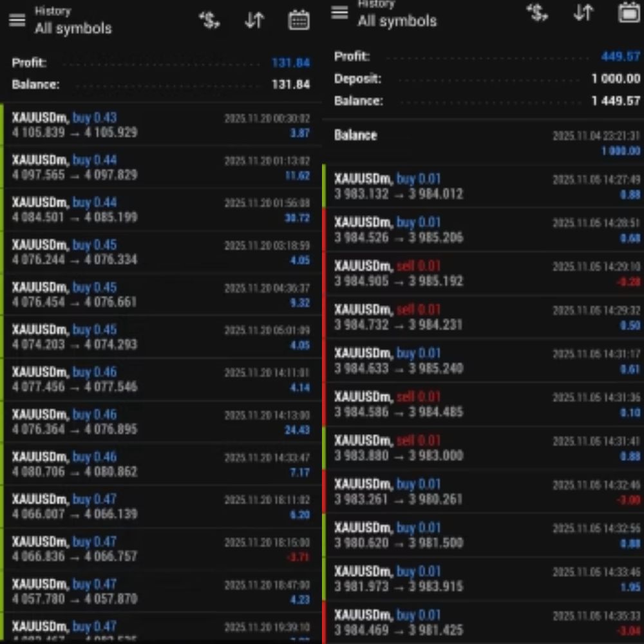Tap the Balance 1 000.00 deposit entry

pos(483,142)
